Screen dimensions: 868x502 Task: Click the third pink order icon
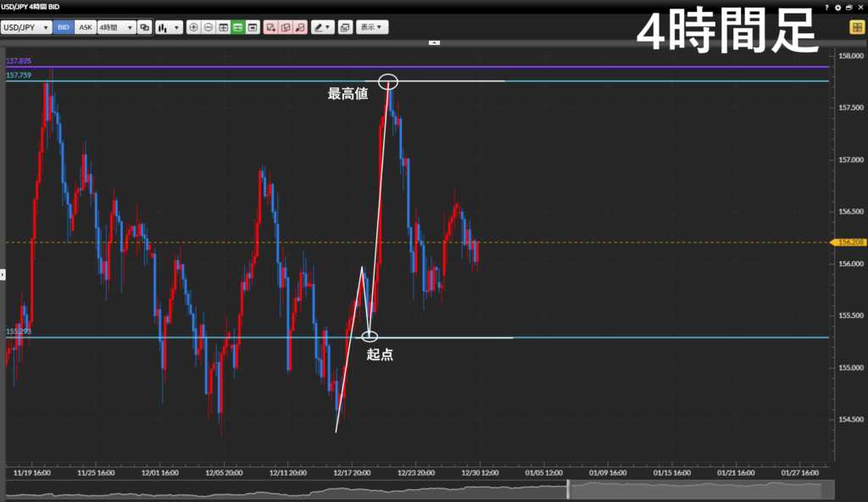(300, 27)
